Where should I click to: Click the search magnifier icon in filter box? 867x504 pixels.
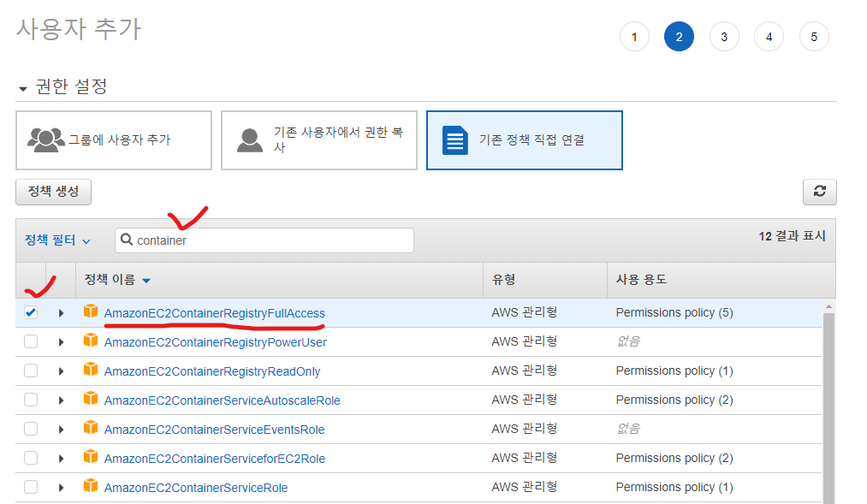click(127, 240)
